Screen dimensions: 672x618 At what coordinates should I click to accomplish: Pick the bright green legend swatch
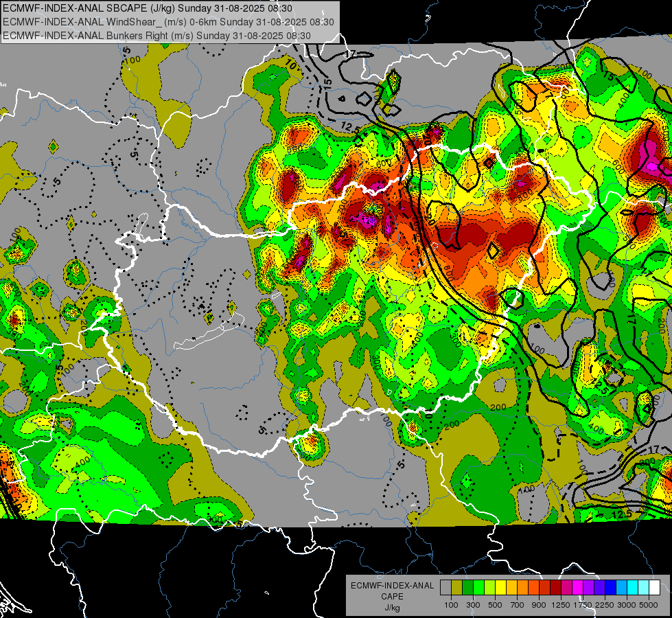478,588
